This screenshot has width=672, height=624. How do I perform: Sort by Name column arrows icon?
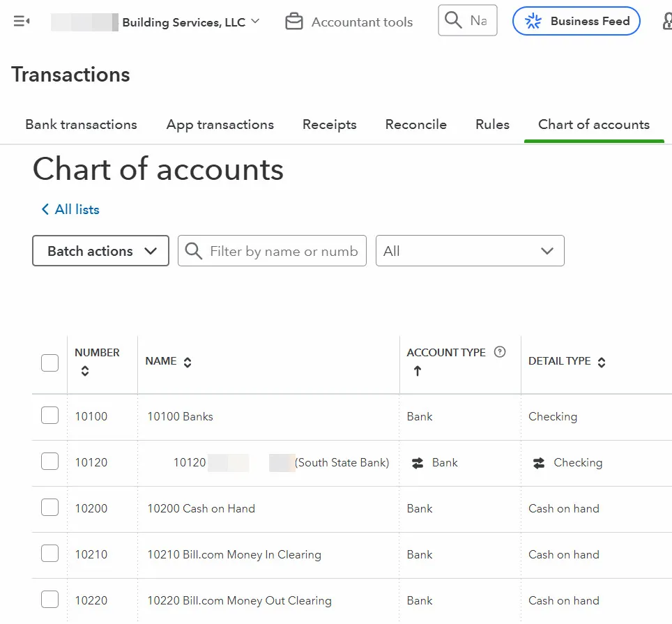(x=188, y=362)
